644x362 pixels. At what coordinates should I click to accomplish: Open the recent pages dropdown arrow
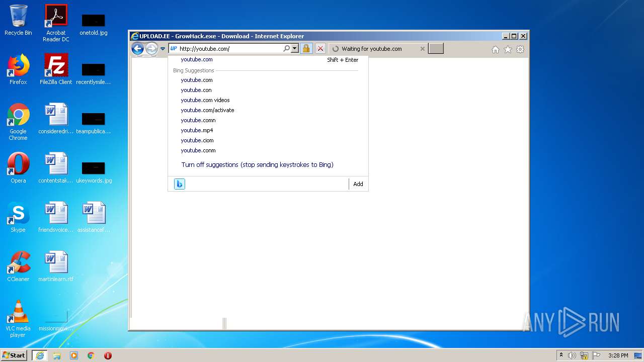163,49
